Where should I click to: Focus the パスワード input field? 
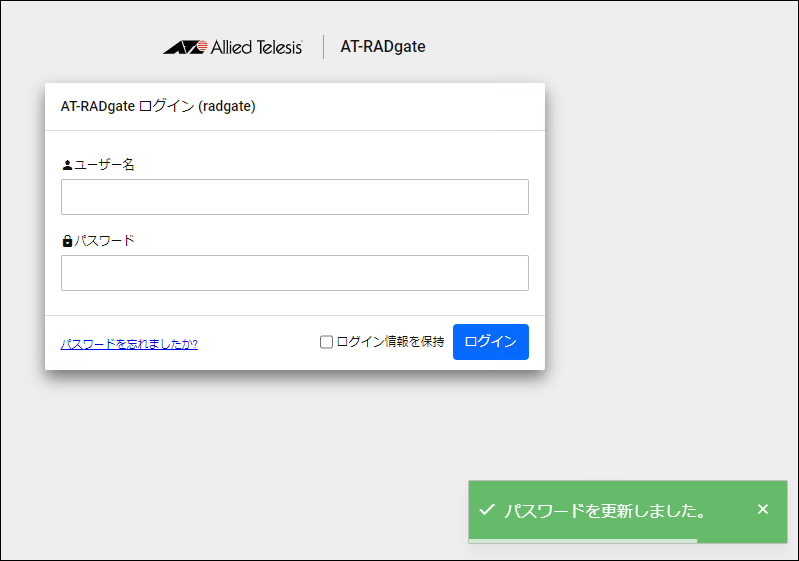coord(295,273)
